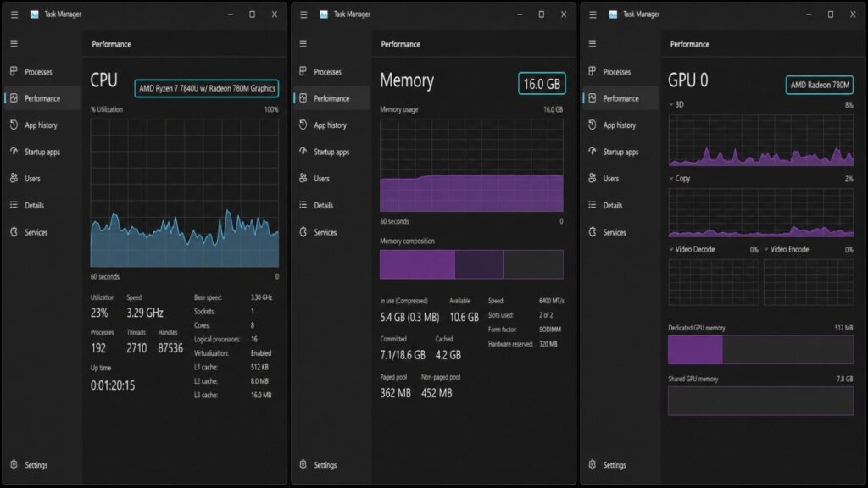868x488 pixels.
Task: Click the Users icon in the Memory window
Action: (x=303, y=178)
